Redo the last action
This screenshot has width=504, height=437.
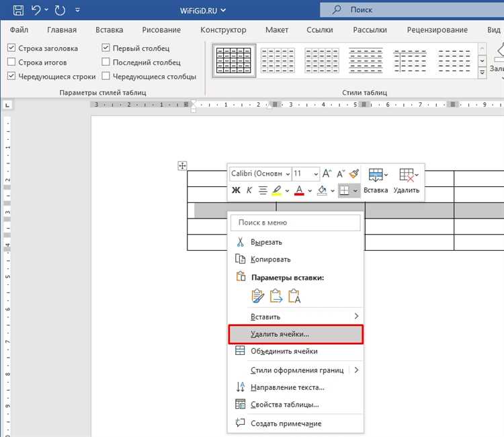(x=60, y=10)
